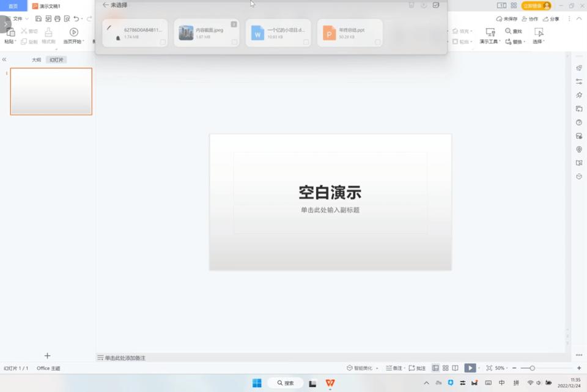The width and height of the screenshot is (587, 392).
Task: Select the slide 1 thumbnail panel
Action: (x=51, y=91)
